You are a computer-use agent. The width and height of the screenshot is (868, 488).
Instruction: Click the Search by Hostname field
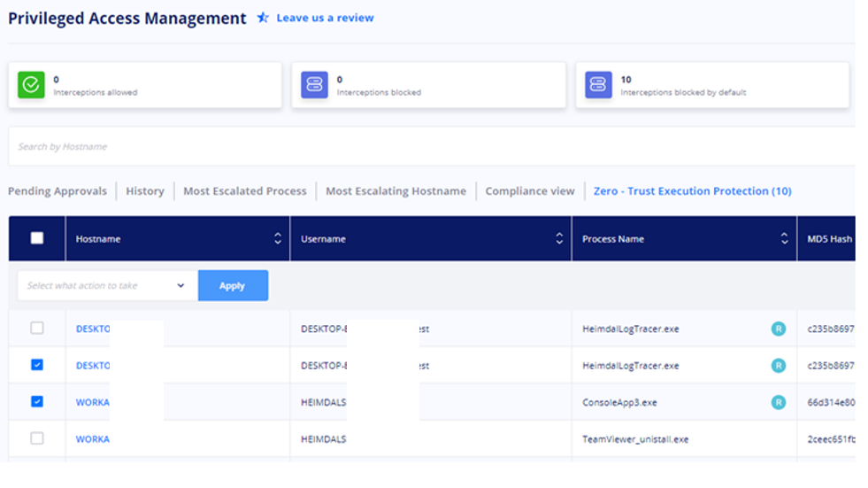432,147
